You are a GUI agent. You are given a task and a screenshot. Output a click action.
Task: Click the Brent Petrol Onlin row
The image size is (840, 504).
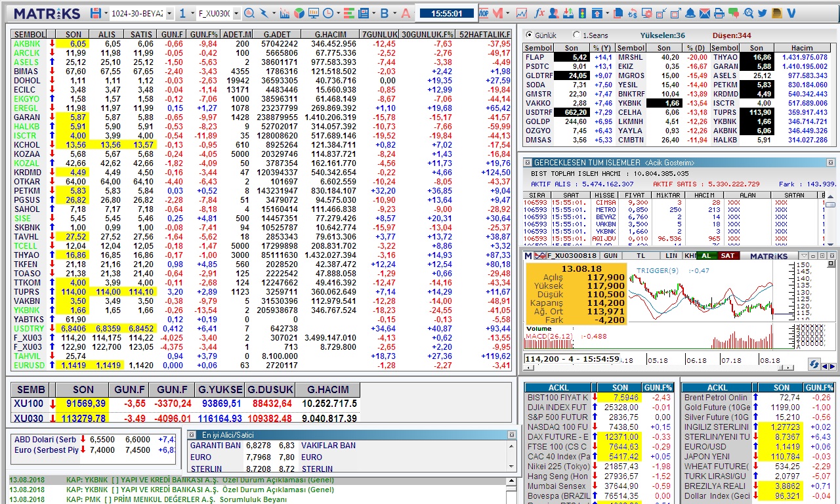coord(758,397)
